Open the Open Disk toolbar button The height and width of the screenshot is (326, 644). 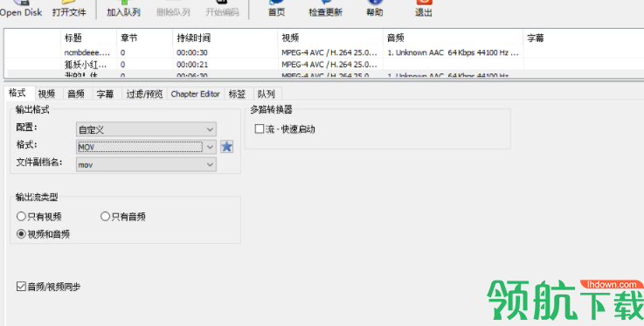21,9
